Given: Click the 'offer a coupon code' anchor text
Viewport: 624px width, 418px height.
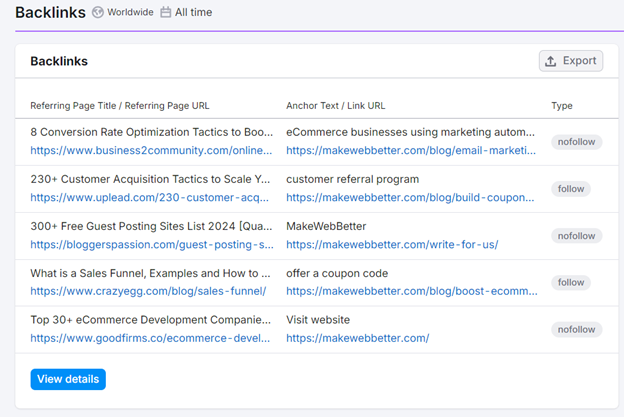Looking at the screenshot, I should click(337, 273).
